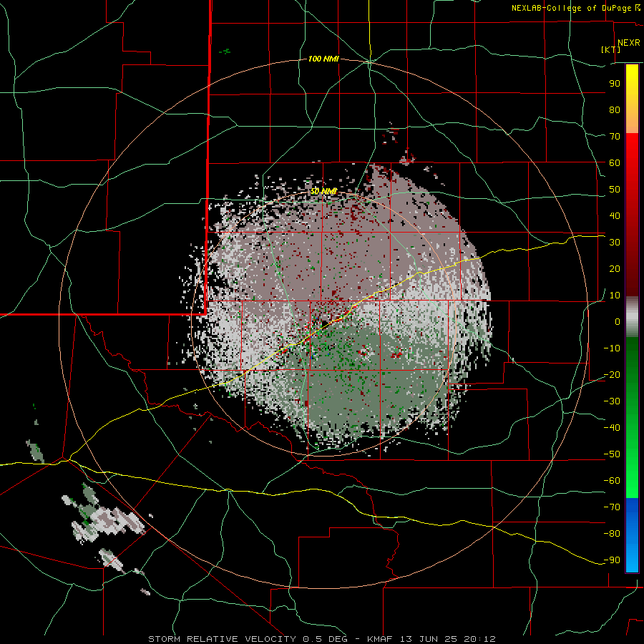The height and width of the screenshot is (644, 644).
Task: Click the -30 value on velocity scale
Action: pyautogui.click(x=612, y=401)
